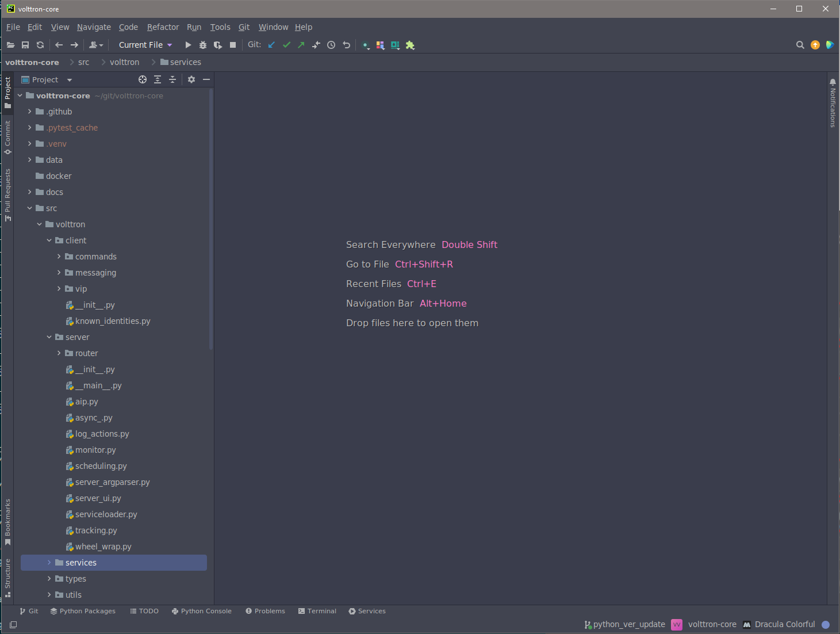840x634 pixels.
Task: Click the teal circle toolbar icon
Action: pyautogui.click(x=366, y=45)
